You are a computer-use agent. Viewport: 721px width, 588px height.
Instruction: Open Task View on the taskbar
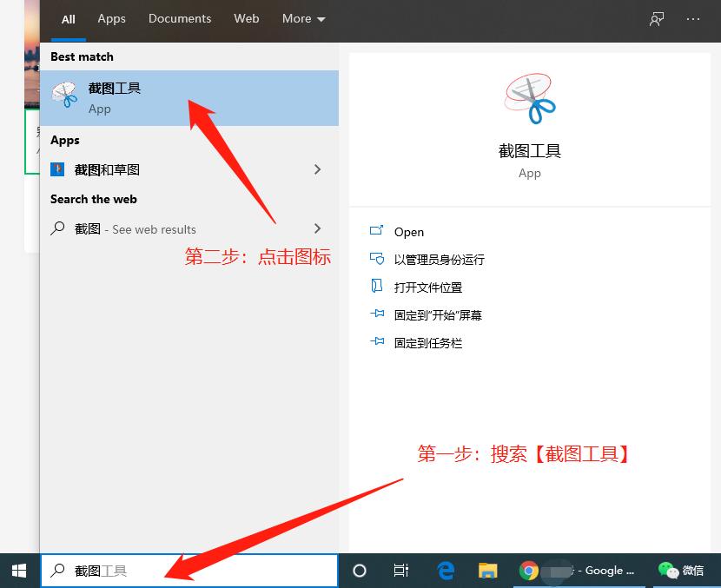[x=400, y=571]
